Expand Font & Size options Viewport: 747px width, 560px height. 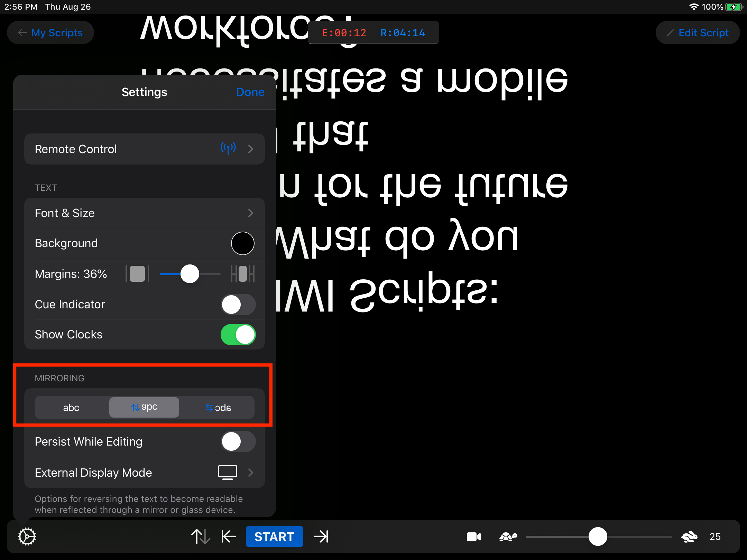145,213
